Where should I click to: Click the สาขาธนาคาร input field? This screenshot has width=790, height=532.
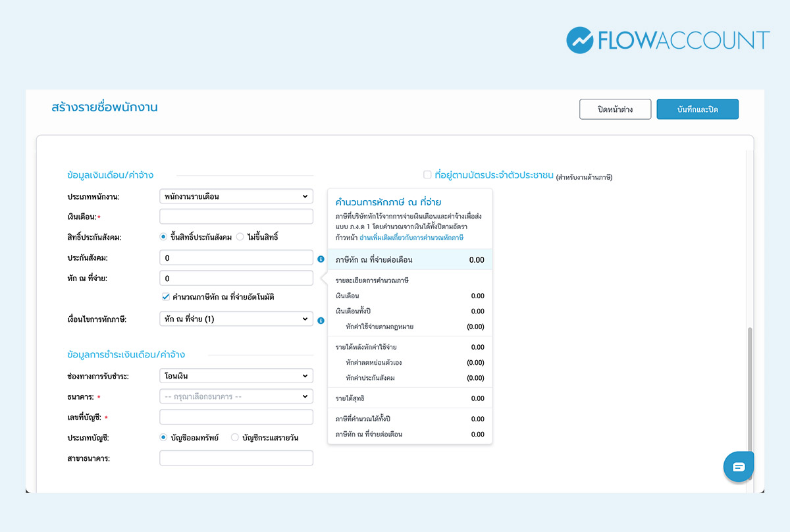coord(236,458)
